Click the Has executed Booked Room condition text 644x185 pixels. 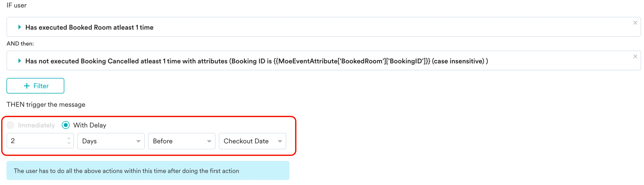click(89, 27)
